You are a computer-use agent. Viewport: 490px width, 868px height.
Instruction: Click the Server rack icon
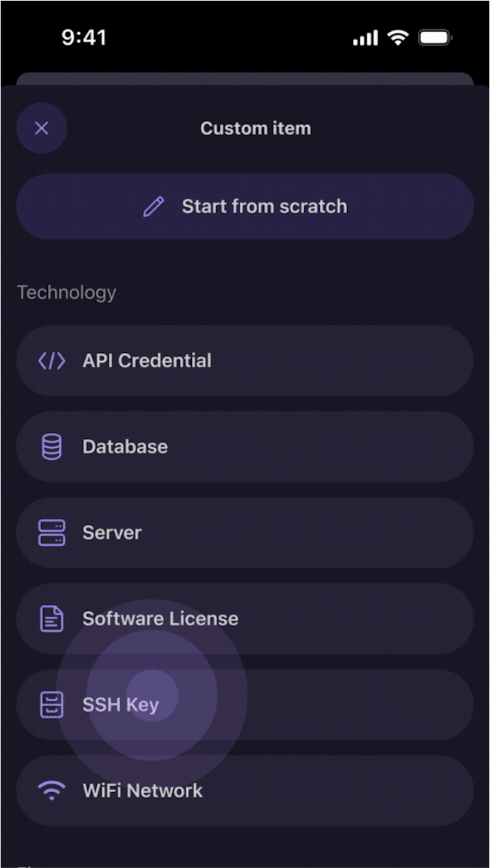tap(52, 533)
